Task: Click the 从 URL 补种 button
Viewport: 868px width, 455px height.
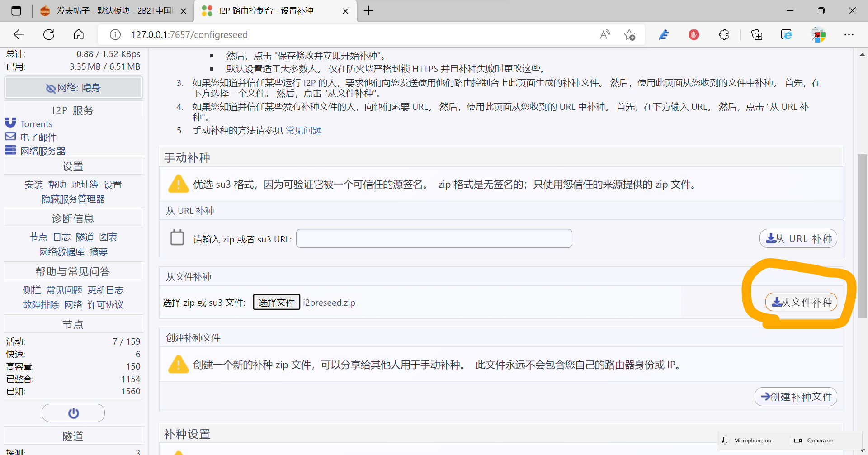Action: 798,238
